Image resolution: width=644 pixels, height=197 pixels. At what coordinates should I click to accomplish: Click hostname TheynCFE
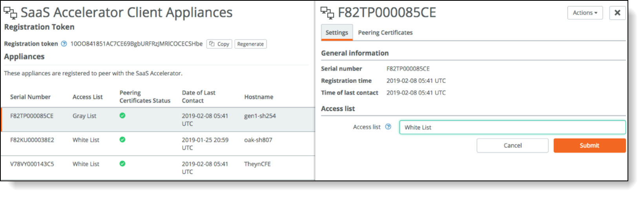point(257,164)
